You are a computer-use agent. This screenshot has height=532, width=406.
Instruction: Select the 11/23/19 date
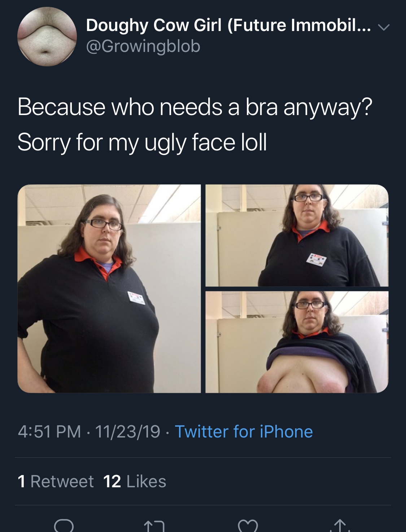128,431
